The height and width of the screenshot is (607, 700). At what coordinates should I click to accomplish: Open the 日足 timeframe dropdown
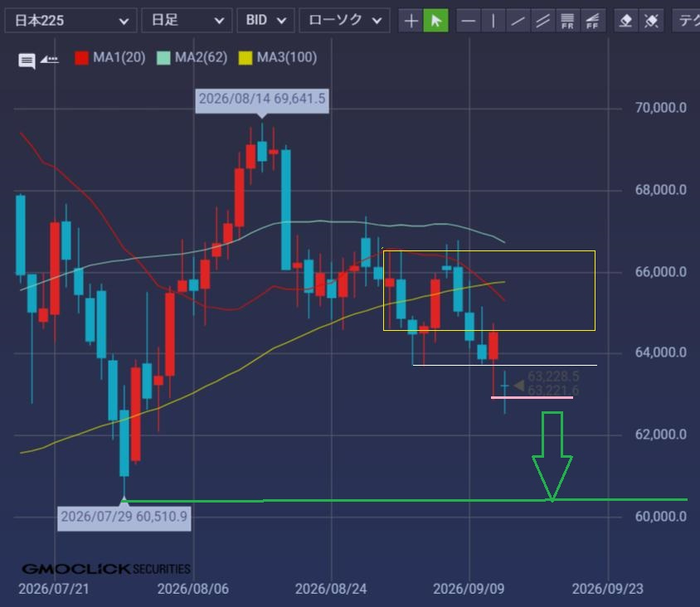coord(187,21)
